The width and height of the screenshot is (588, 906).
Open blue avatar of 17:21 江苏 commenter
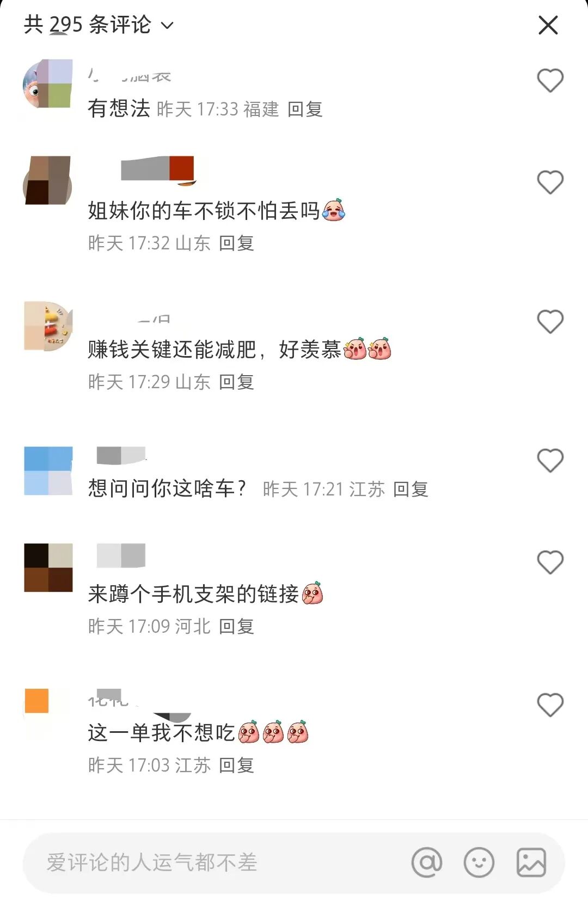[x=48, y=470]
